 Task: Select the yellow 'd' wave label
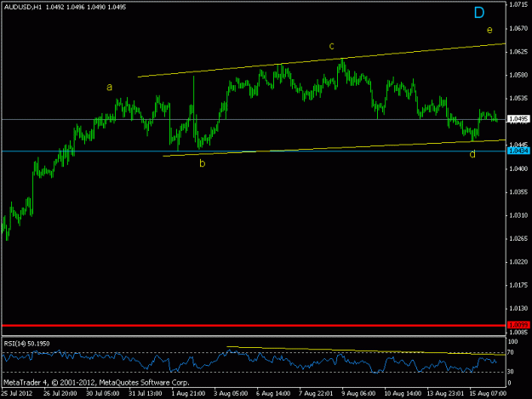tap(472, 154)
